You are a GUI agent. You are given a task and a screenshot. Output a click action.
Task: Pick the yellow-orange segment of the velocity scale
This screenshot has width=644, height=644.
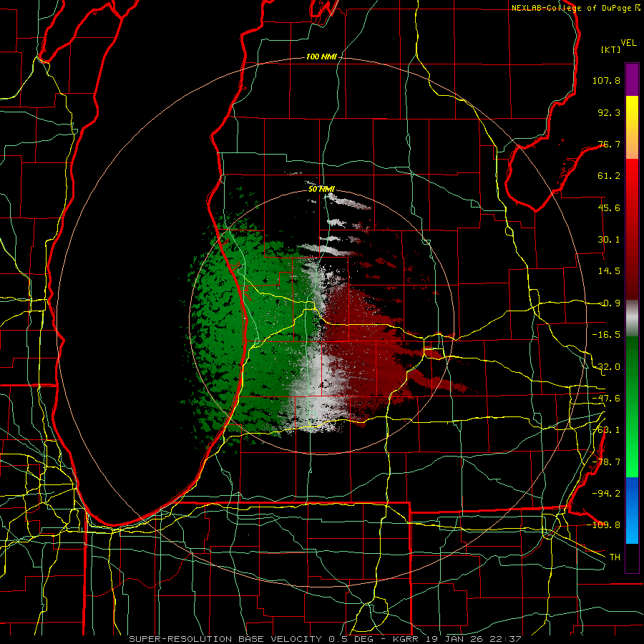[632, 127]
